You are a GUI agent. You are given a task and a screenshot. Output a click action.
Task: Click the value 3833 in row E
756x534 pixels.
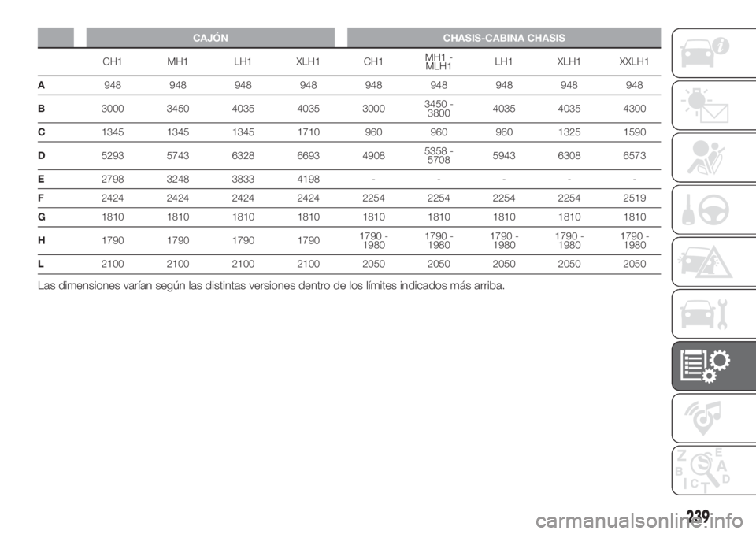pyautogui.click(x=243, y=179)
